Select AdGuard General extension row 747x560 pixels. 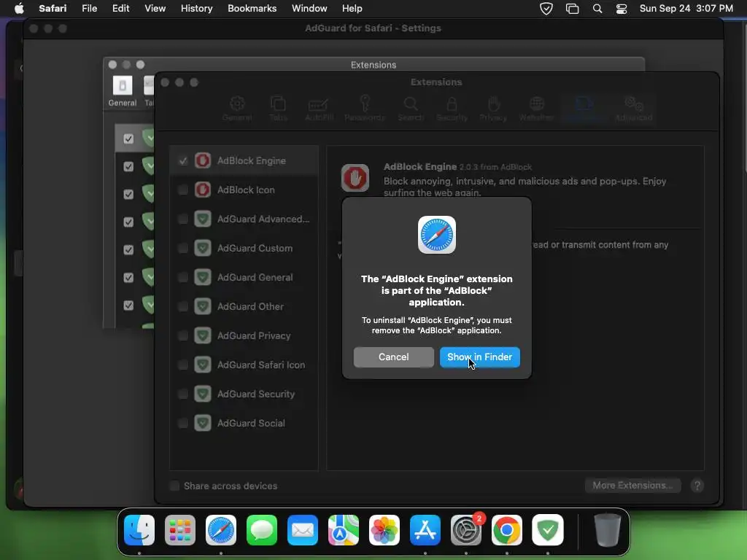coord(244,277)
